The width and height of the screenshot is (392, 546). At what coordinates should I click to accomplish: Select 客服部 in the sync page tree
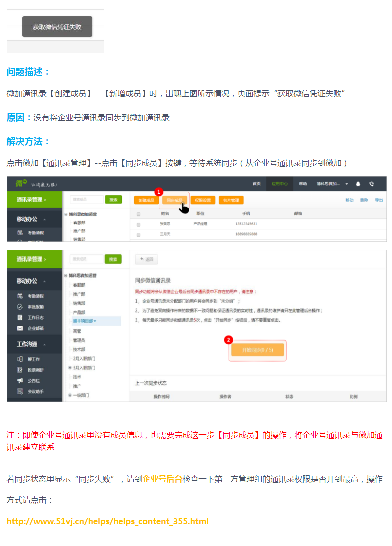pos(79,285)
